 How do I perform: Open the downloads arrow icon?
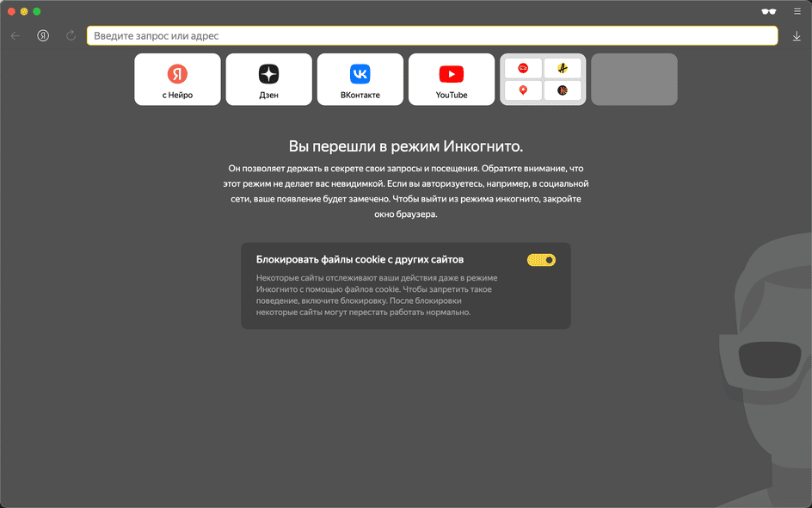(797, 36)
